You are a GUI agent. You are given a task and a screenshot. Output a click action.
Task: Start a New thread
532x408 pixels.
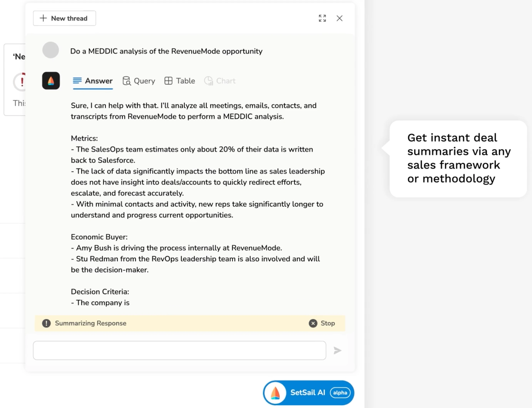coord(64,18)
